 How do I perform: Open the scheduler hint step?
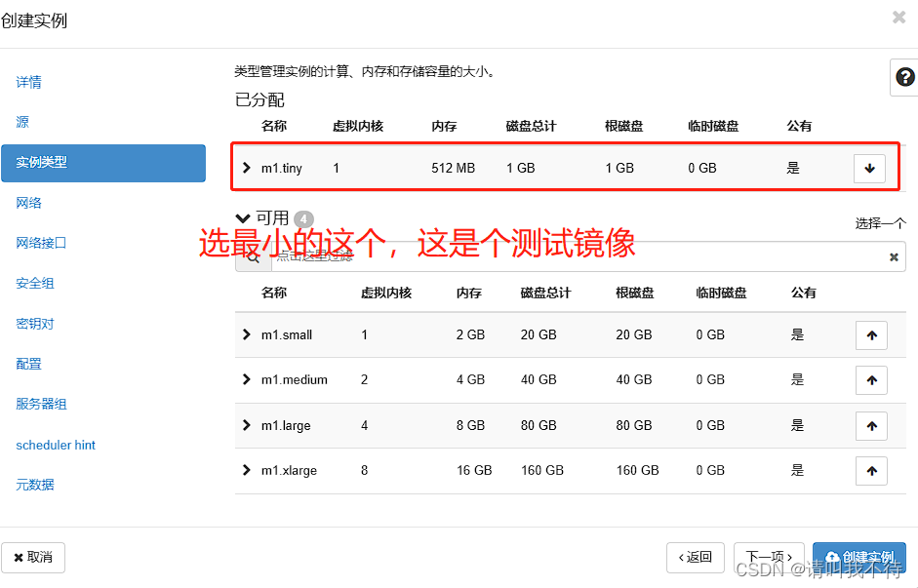55,445
